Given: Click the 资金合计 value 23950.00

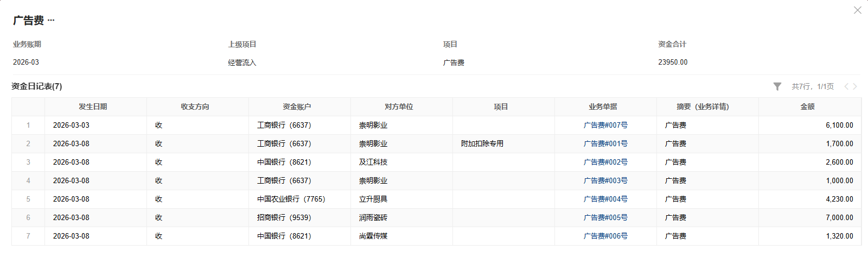Looking at the screenshot, I should 673,62.
